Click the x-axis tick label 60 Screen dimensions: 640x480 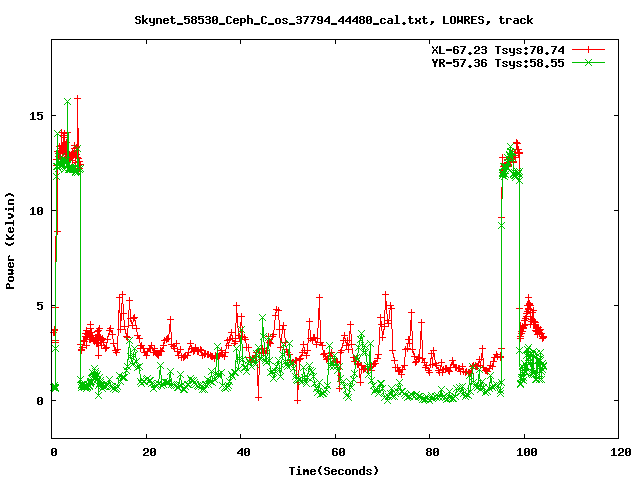pyautogui.click(x=338, y=452)
